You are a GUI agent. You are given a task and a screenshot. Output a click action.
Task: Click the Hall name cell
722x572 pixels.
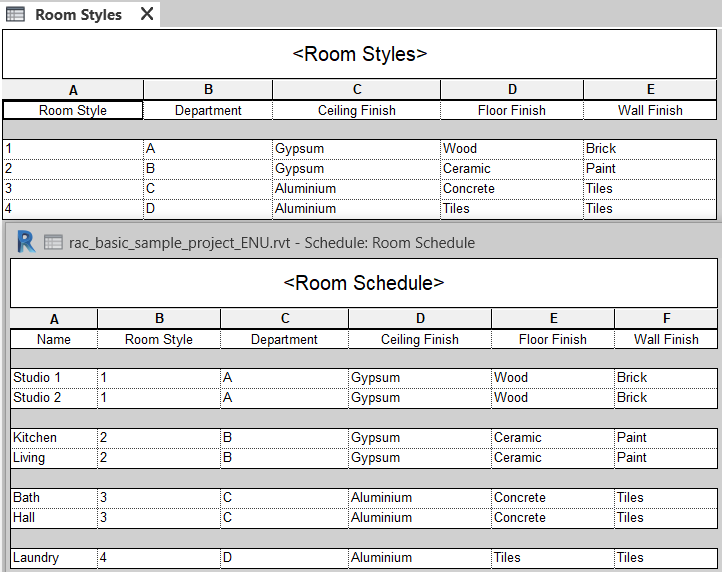pyautogui.click(x=54, y=518)
